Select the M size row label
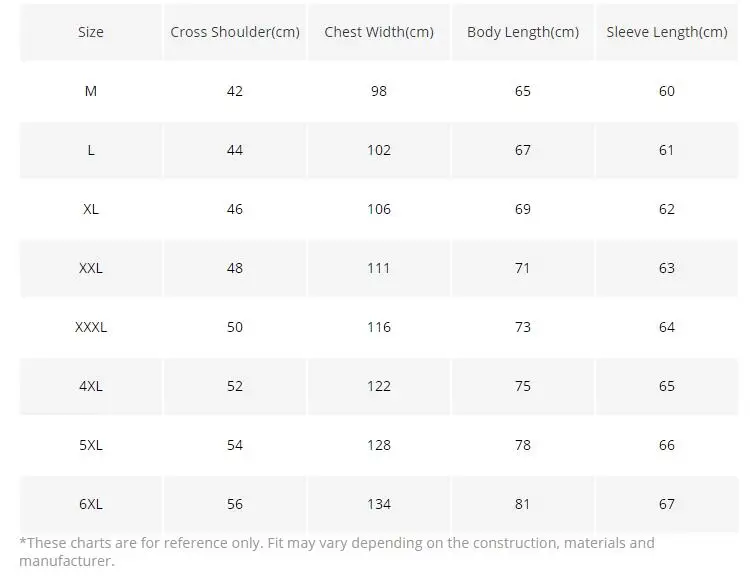 point(91,91)
